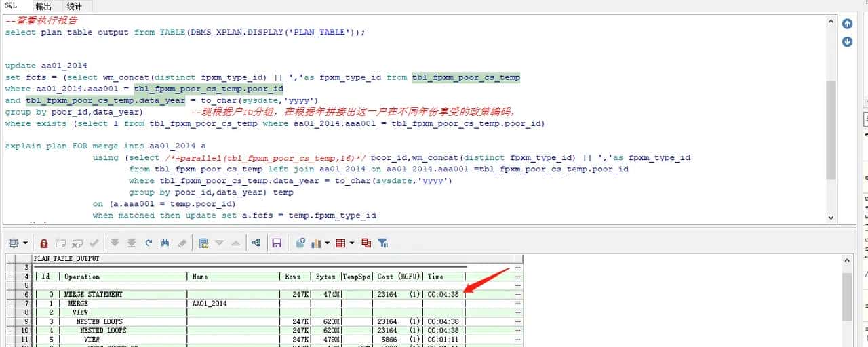The image size is (868, 347).
Task: Click the red copy-cells icon
Action: 366,243
